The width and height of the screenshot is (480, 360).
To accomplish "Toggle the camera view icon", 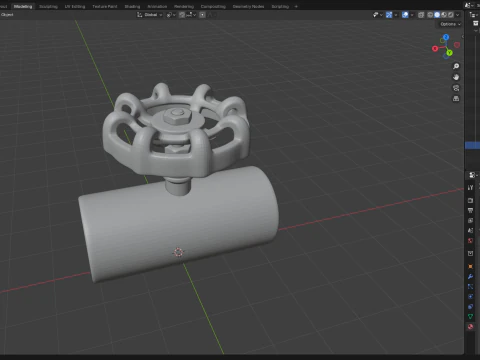I will pyautogui.click(x=456, y=88).
